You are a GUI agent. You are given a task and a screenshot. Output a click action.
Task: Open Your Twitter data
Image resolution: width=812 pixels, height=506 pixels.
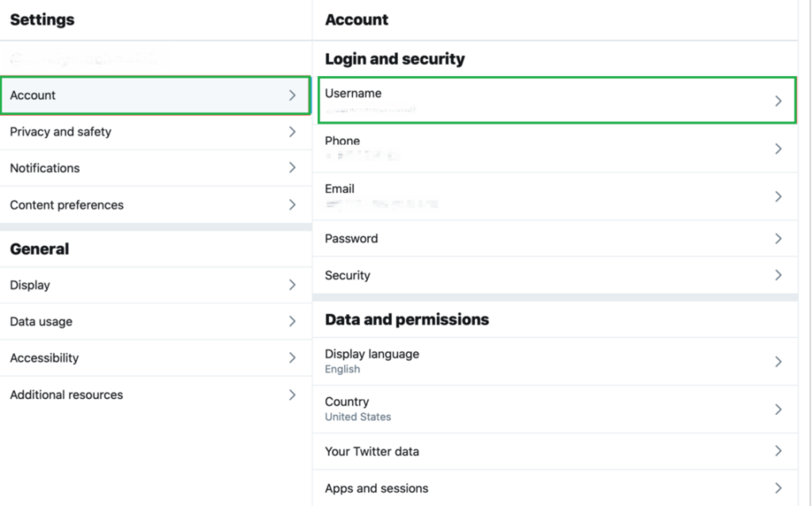372,451
